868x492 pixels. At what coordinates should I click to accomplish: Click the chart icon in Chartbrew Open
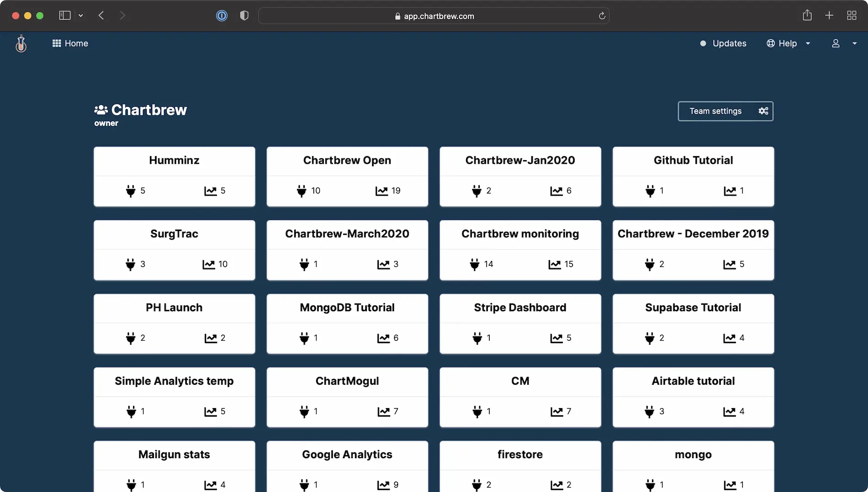coord(381,191)
